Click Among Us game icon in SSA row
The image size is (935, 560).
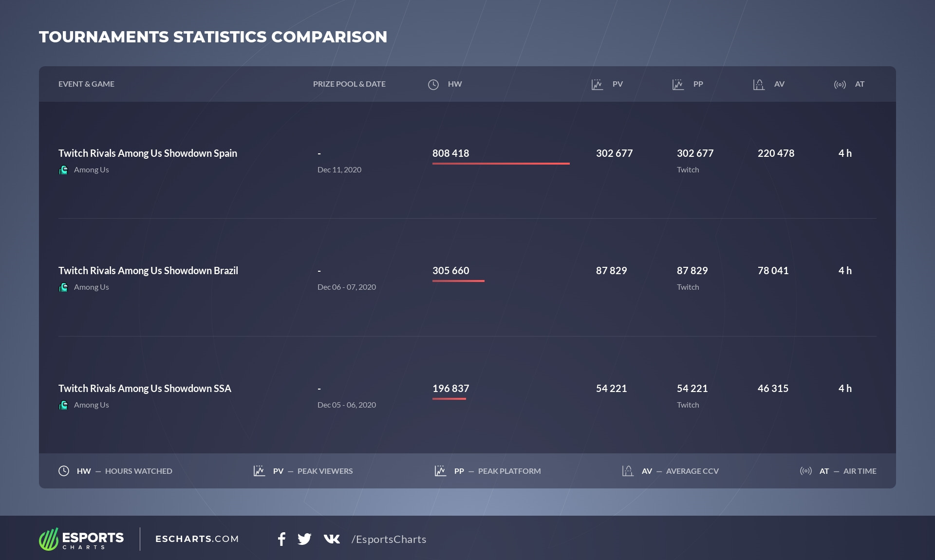(x=63, y=405)
